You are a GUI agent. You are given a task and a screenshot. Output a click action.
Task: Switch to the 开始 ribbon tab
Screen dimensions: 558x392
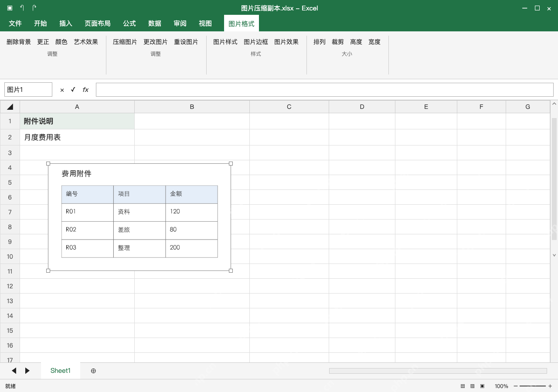tap(41, 24)
